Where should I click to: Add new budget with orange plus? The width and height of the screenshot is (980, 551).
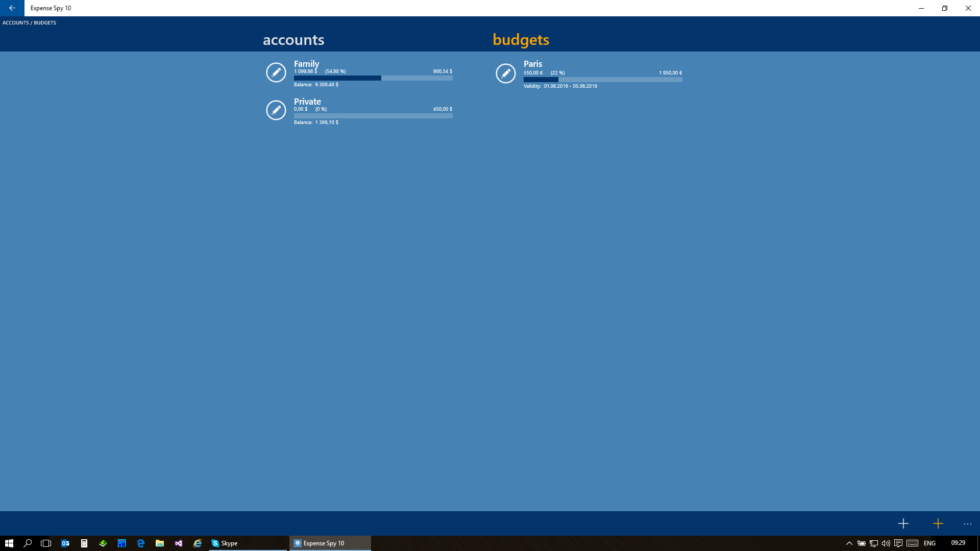click(938, 523)
